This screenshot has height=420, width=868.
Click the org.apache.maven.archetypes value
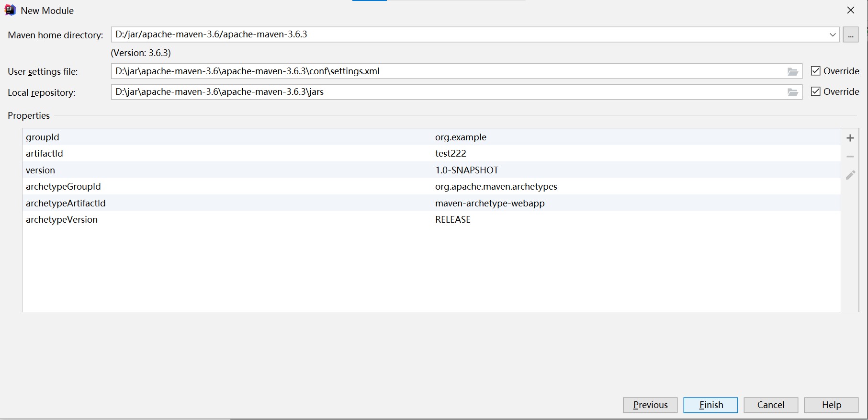[496, 186]
